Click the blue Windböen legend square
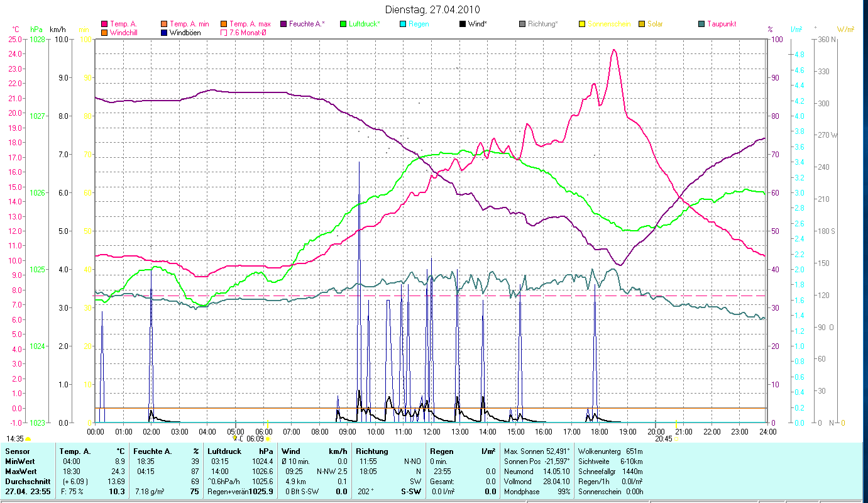 click(x=164, y=32)
